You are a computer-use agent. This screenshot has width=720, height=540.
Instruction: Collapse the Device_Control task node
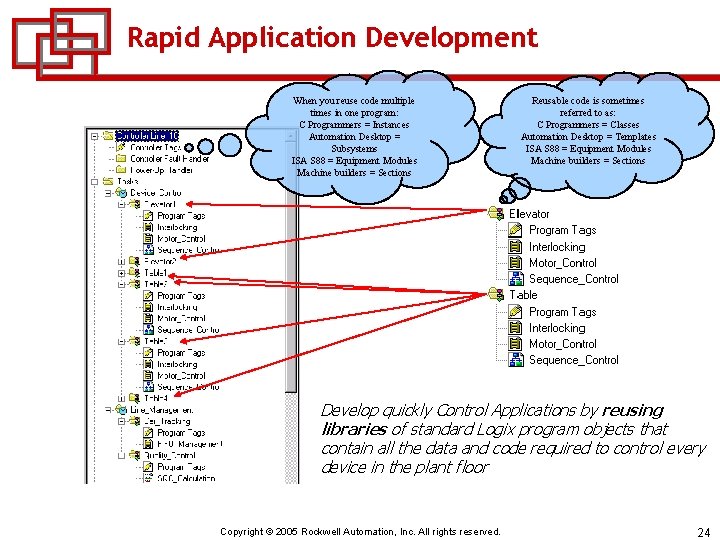click(108, 193)
